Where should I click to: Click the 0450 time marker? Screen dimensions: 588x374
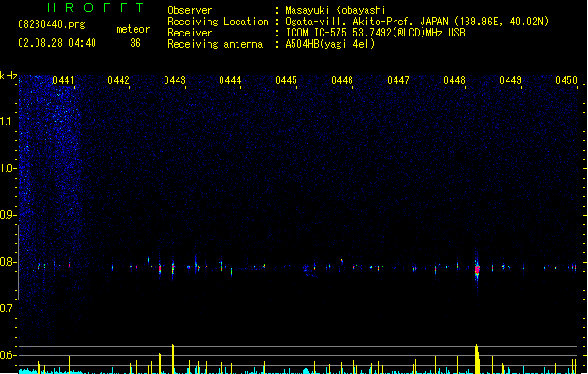pyautogui.click(x=566, y=80)
